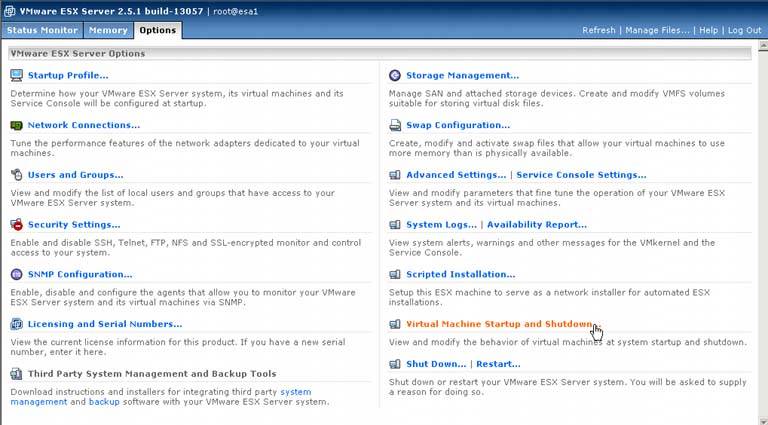Screen dimensions: 768x425
Task: Click the Storage Management icon
Action: pyautogui.click(x=395, y=75)
